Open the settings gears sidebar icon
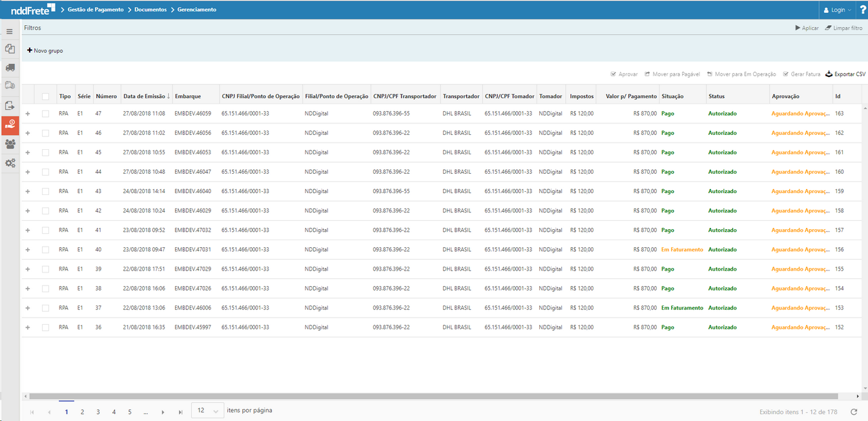This screenshot has height=421, width=868. pos(10,163)
